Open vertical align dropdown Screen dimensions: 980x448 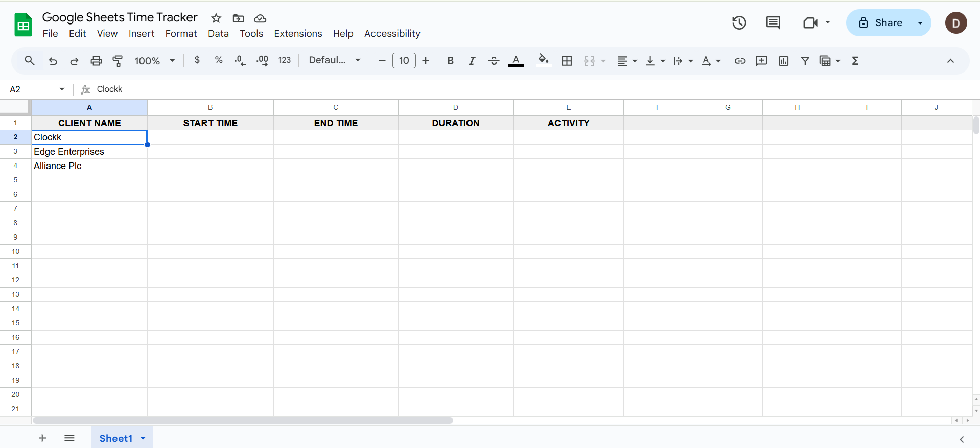pyautogui.click(x=655, y=61)
